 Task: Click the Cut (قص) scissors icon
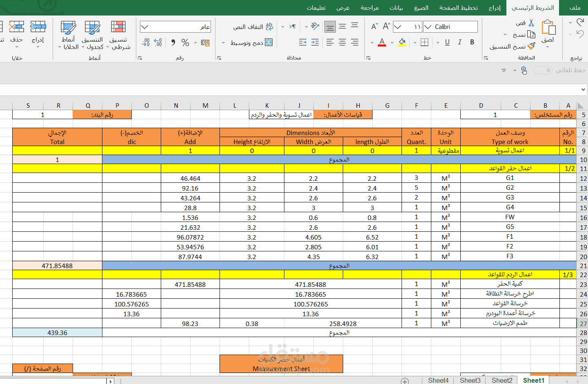click(531, 23)
